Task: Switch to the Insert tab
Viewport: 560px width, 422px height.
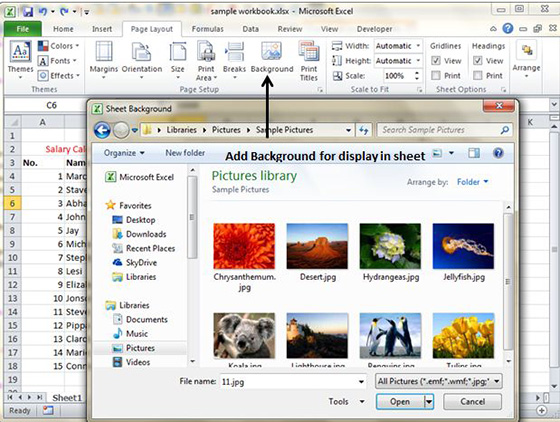Action: tap(102, 29)
